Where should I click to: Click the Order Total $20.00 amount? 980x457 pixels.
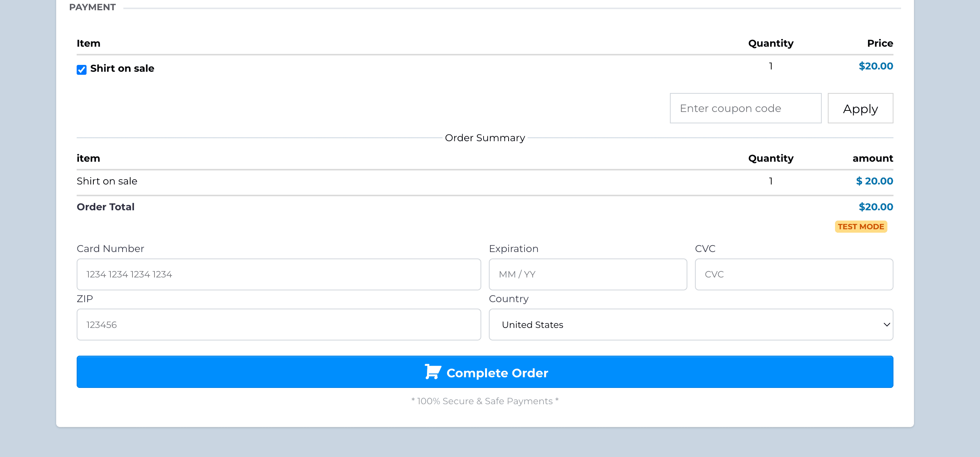[x=876, y=207]
